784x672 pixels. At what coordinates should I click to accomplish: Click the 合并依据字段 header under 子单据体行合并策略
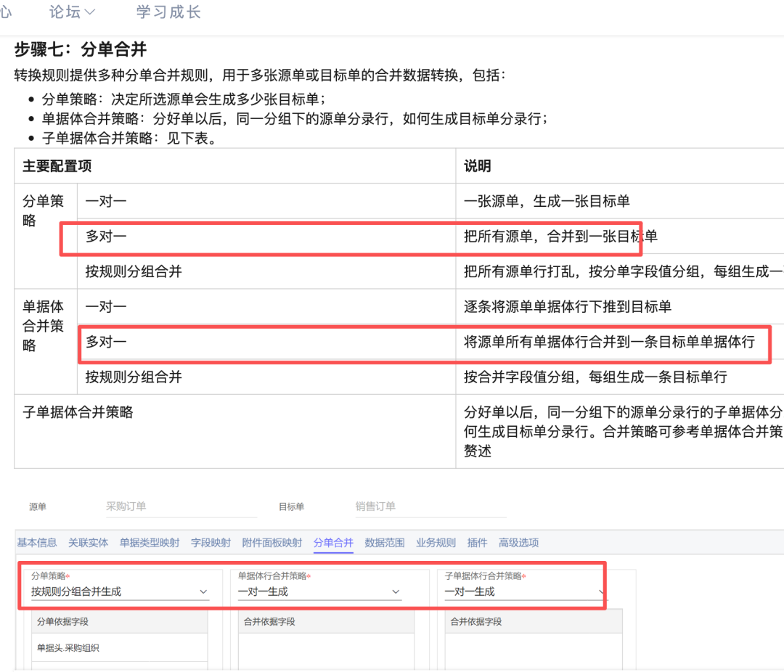coord(533,621)
